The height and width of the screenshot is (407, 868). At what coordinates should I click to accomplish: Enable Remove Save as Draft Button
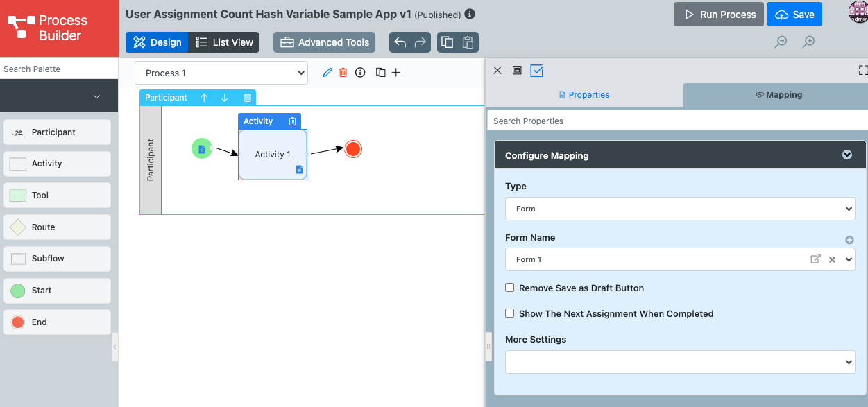[509, 287]
